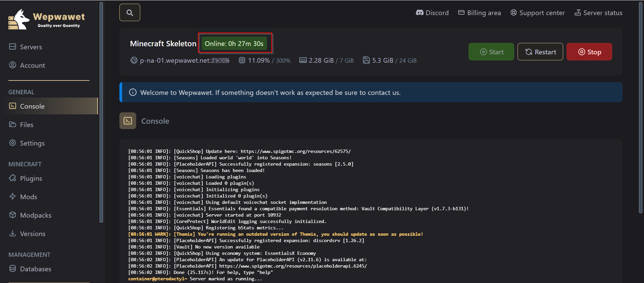Click the Versions download icon
Image resolution: width=644 pixels, height=283 pixels.
[x=12, y=233]
